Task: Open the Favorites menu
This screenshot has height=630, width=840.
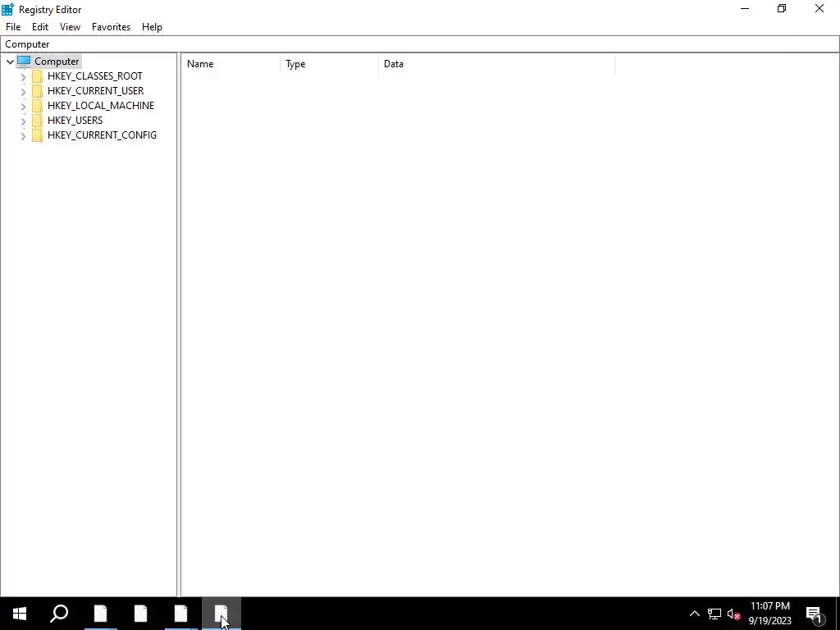Action: 111,27
